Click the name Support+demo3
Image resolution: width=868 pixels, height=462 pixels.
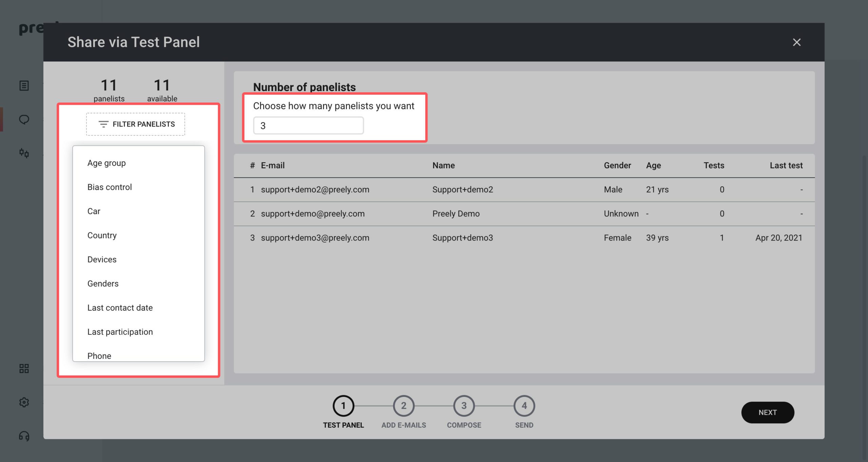pyautogui.click(x=462, y=238)
